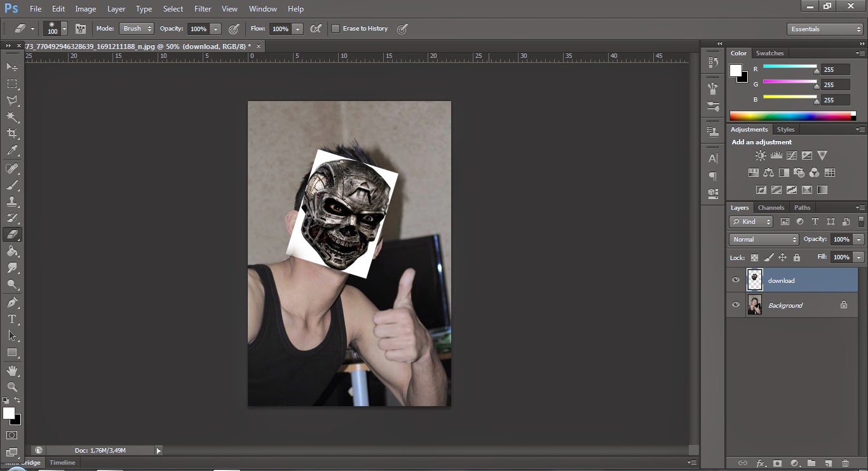Screen dimensions: 868x471
Task: Select the Crop tool
Action: coord(12,133)
